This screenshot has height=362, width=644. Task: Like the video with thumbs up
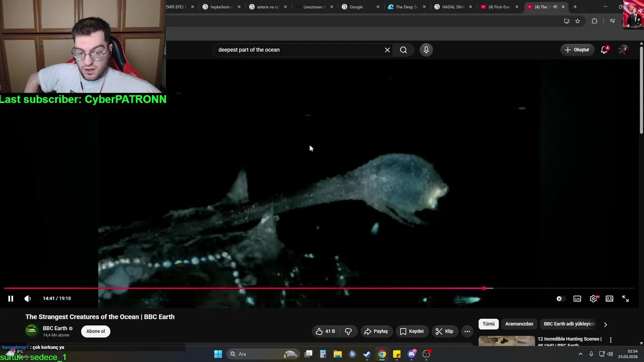325,331
